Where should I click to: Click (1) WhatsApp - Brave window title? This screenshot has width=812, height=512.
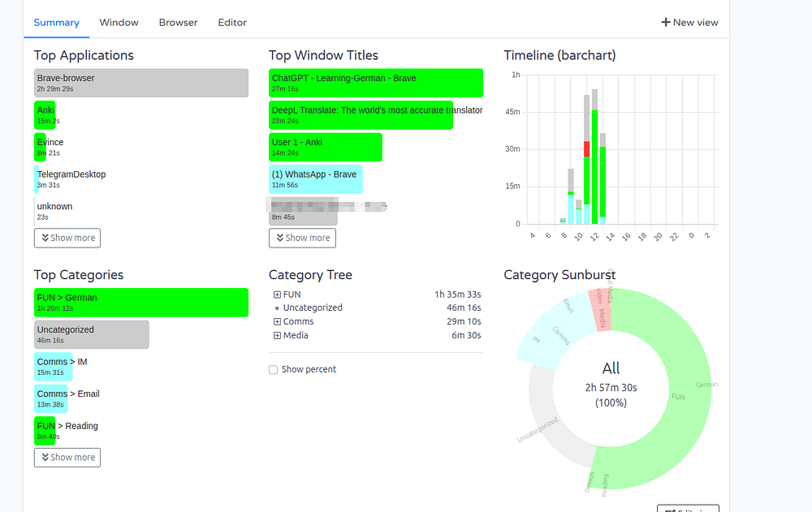pyautogui.click(x=316, y=179)
